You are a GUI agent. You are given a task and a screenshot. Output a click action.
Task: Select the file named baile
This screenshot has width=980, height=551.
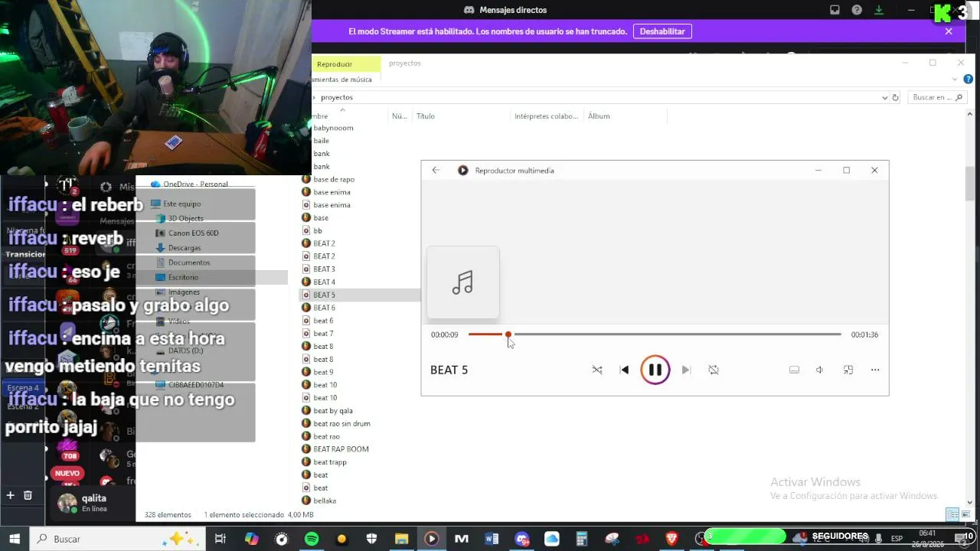[x=321, y=141]
